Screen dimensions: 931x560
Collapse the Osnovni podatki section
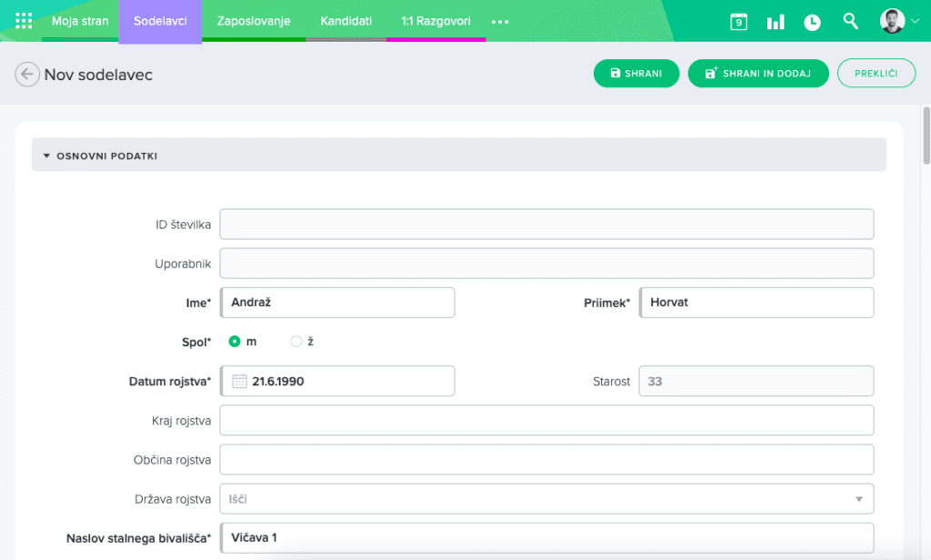(x=46, y=155)
